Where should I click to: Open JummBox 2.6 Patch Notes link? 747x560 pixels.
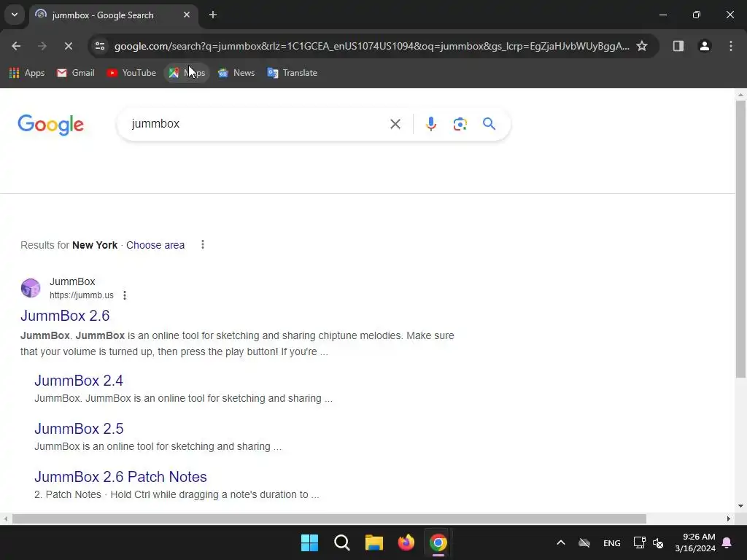tap(120, 477)
